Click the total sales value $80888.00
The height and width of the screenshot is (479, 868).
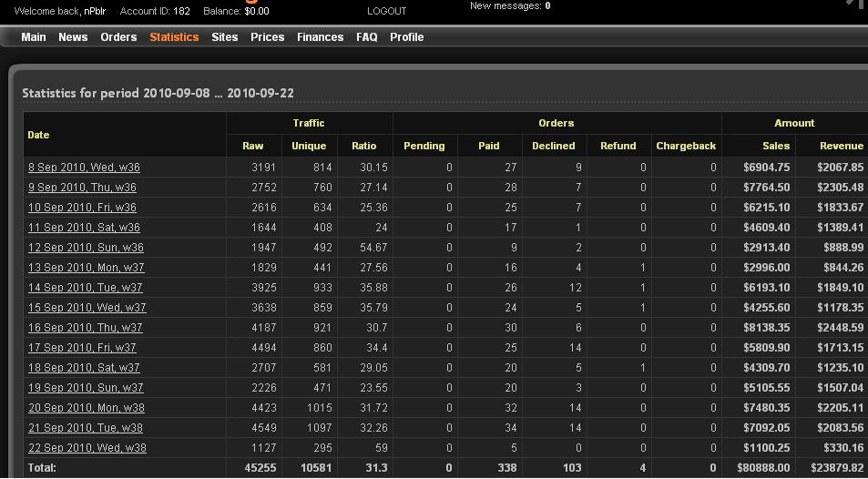coord(763,468)
